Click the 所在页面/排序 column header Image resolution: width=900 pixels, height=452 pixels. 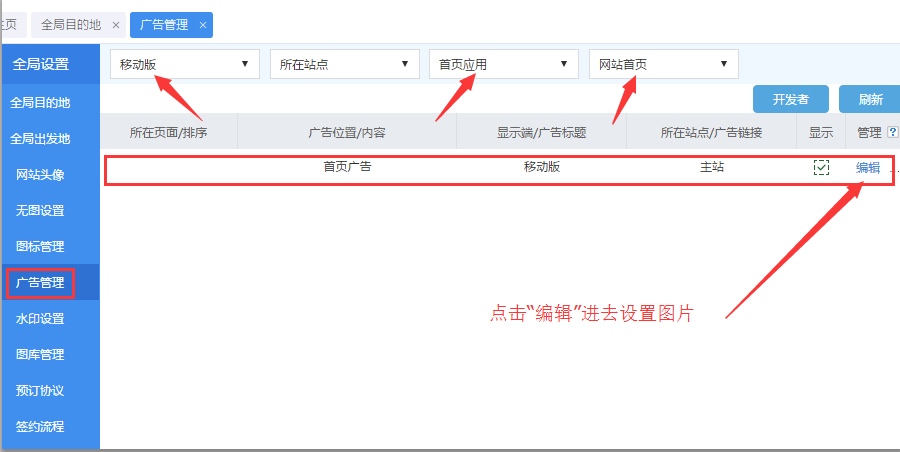click(168, 132)
